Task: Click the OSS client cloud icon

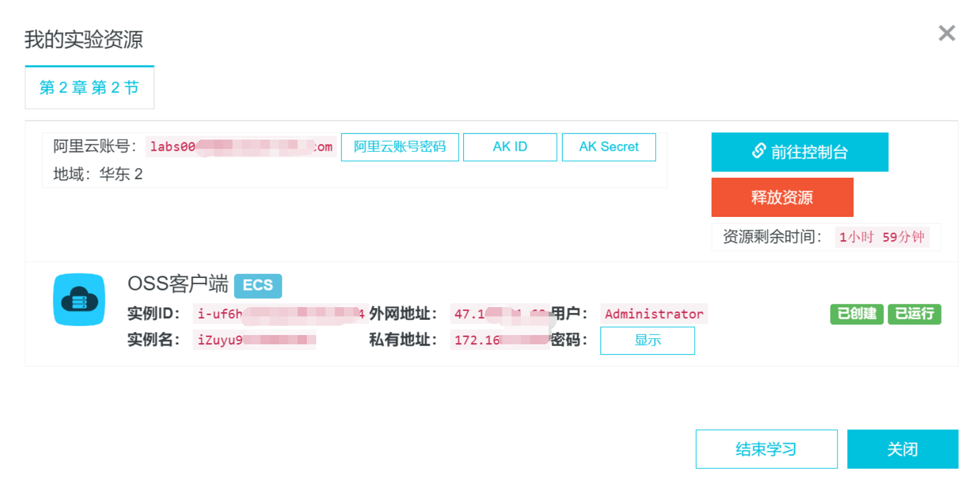Action: [79, 300]
